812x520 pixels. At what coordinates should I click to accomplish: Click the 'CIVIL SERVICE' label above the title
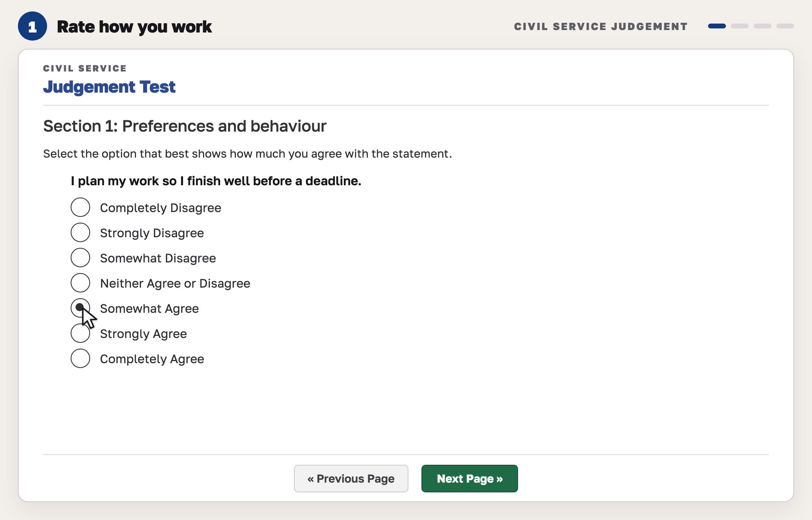click(85, 68)
